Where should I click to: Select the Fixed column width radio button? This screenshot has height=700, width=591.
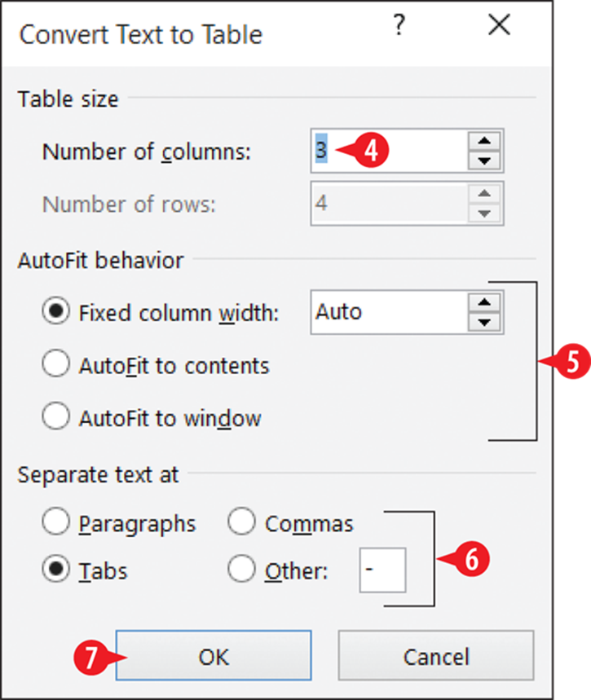pyautogui.click(x=55, y=310)
